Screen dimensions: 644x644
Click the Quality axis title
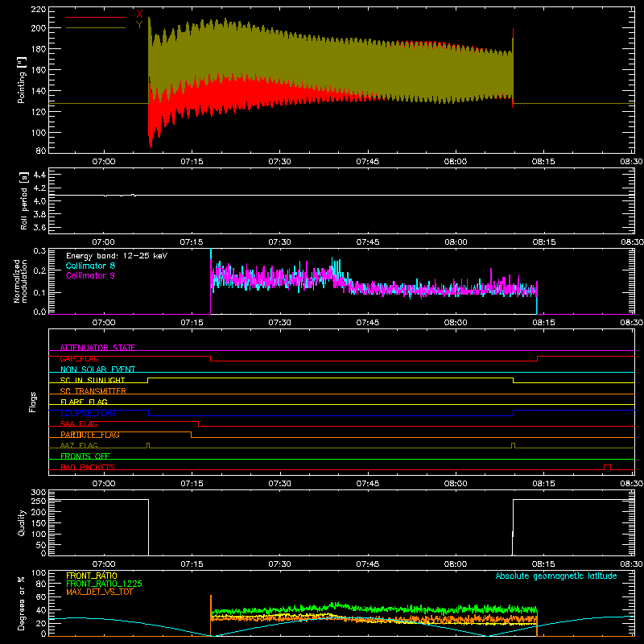22,522
